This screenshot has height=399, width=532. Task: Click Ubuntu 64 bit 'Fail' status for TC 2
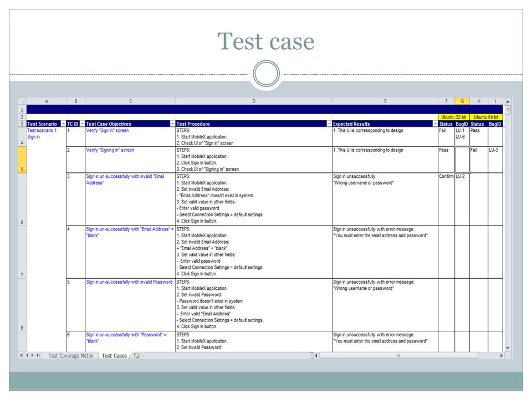479,160
